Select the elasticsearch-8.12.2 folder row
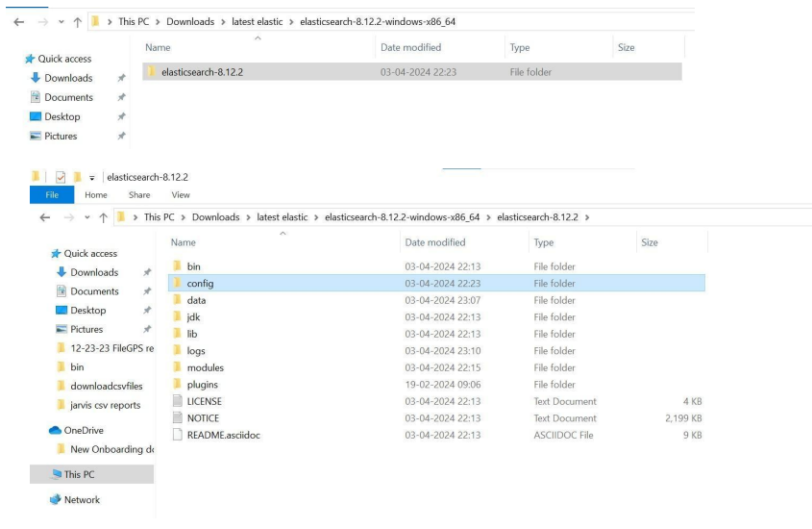 tap(412, 72)
